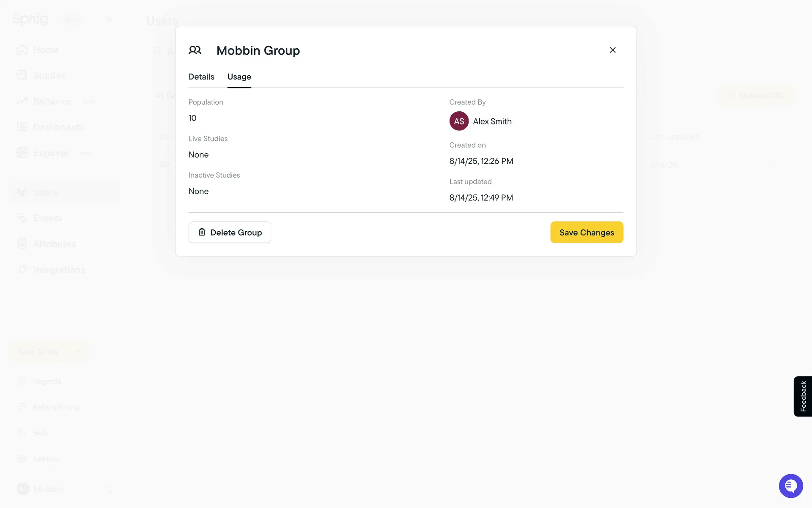Open the chat support bubble
The height and width of the screenshot is (508, 812).
[x=790, y=486]
